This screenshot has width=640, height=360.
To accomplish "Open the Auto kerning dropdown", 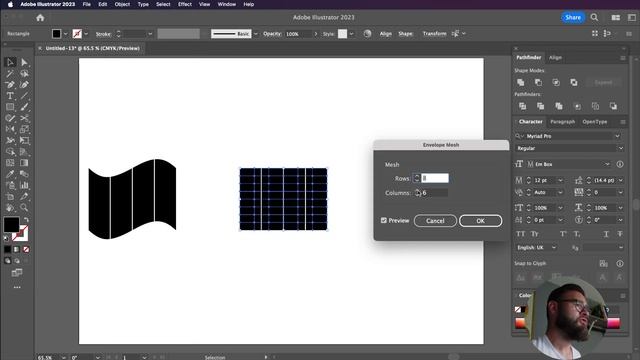I will [560, 192].
